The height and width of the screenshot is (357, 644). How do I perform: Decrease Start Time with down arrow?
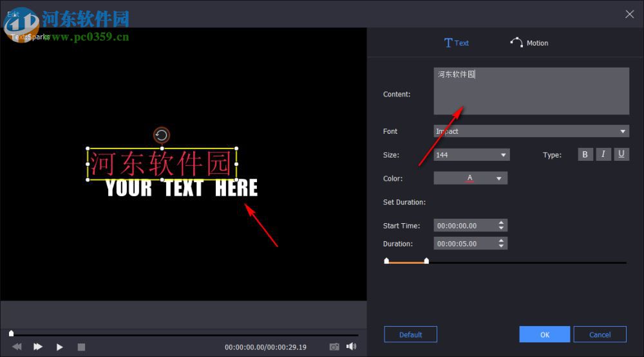(501, 228)
